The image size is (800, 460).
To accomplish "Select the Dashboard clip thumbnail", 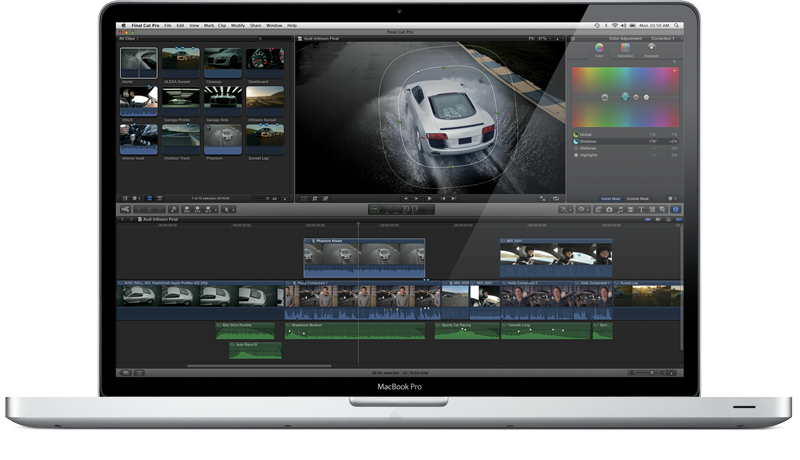I will 265,63.
